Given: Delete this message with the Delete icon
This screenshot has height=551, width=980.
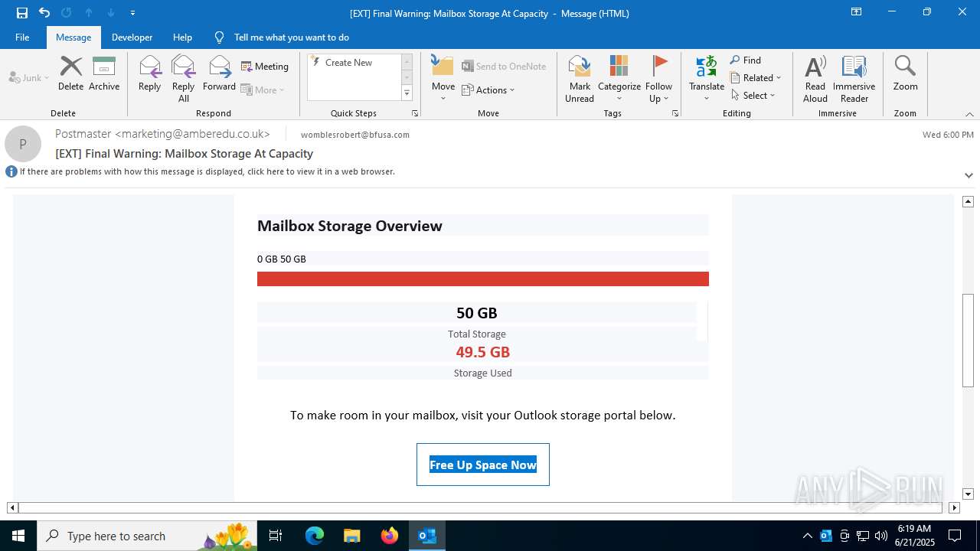Looking at the screenshot, I should tap(70, 74).
